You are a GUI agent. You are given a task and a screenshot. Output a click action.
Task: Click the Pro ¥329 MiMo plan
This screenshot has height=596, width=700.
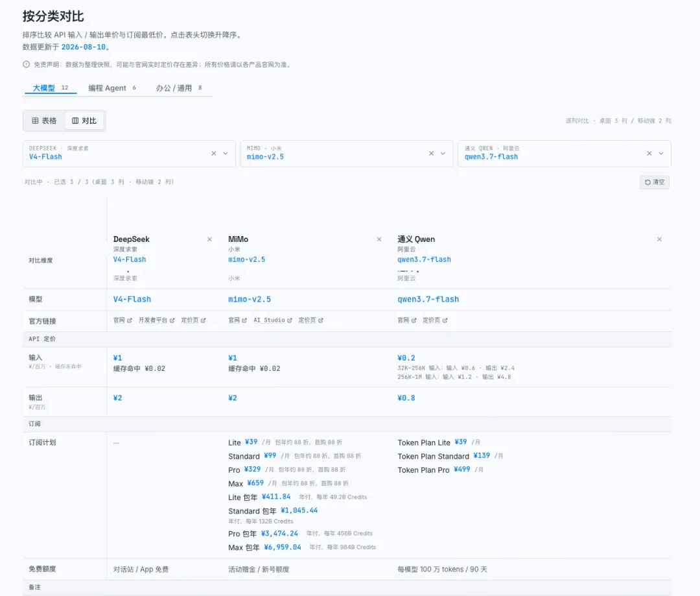tap(287, 470)
